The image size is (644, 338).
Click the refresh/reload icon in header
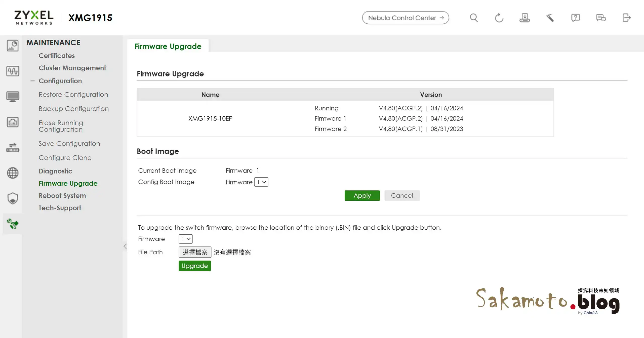(499, 18)
